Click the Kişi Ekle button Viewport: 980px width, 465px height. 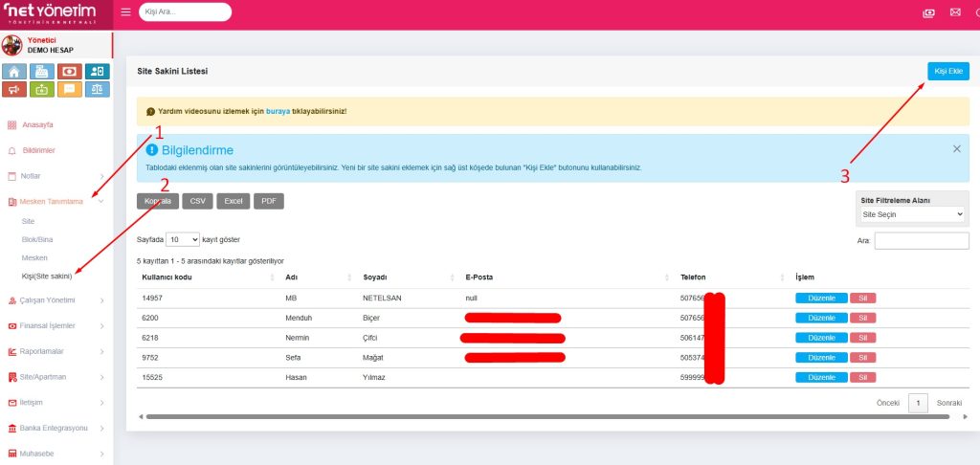[947, 71]
